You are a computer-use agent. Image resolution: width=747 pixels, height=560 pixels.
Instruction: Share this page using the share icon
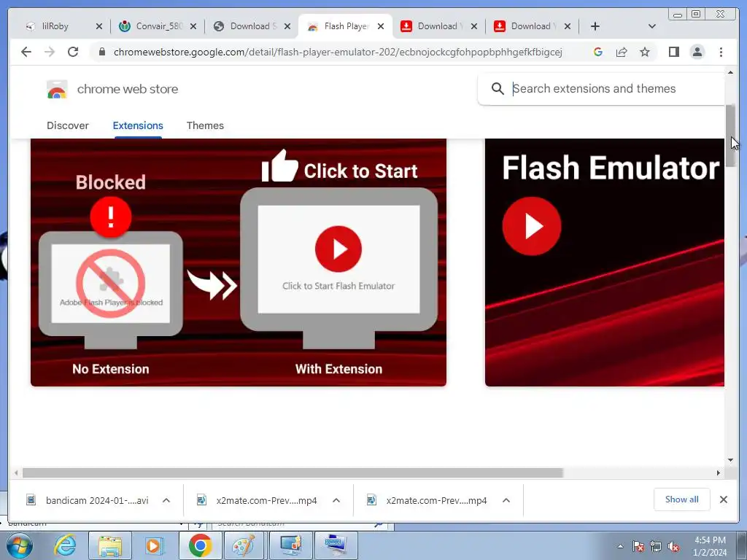622,52
